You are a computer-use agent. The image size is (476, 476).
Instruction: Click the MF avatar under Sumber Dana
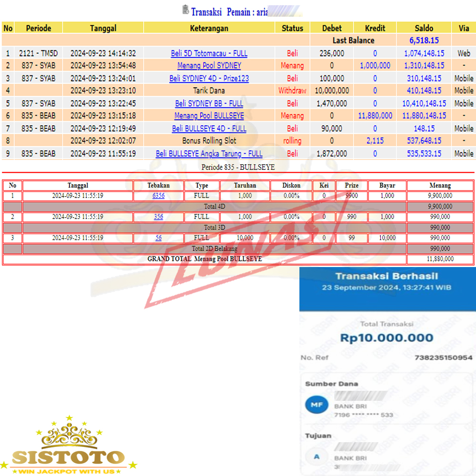pos(316,405)
